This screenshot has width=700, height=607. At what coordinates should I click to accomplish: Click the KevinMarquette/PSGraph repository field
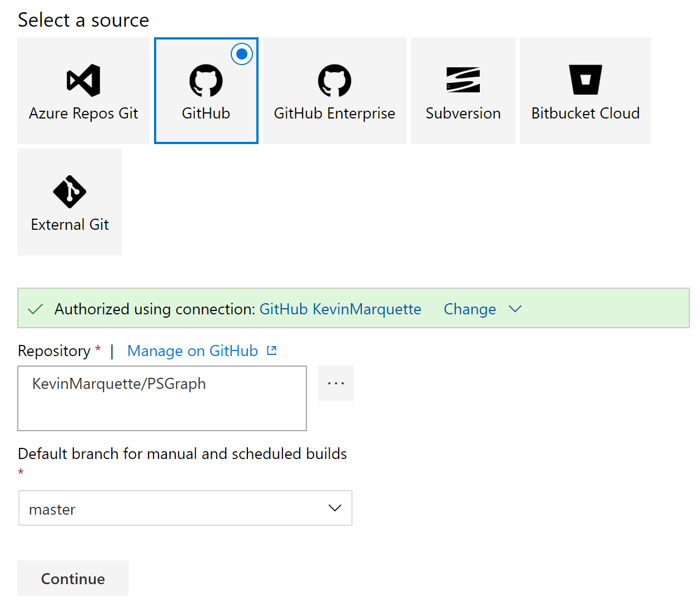(x=162, y=398)
